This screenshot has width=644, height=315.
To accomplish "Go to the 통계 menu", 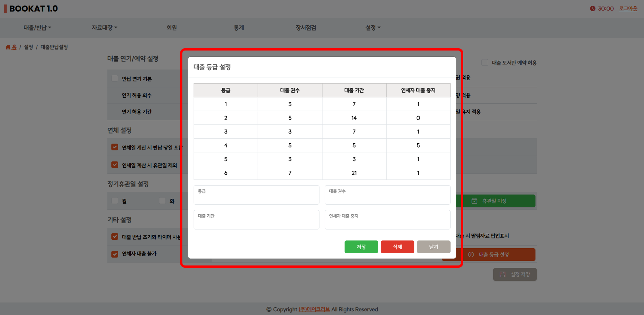I will 239,28.
